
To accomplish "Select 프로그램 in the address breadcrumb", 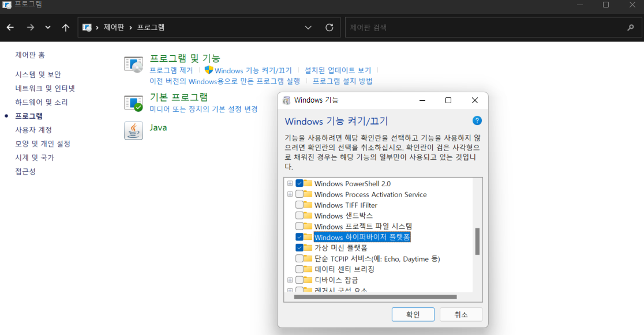I will point(151,28).
